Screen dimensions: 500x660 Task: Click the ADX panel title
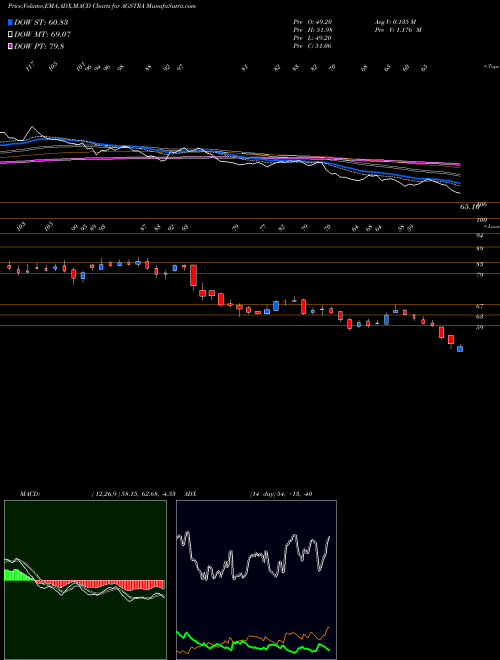coord(191,494)
